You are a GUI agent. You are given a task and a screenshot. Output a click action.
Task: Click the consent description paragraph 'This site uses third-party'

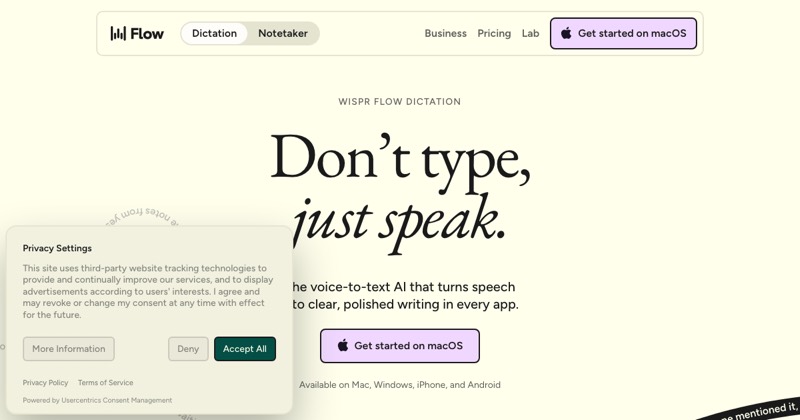point(148,291)
